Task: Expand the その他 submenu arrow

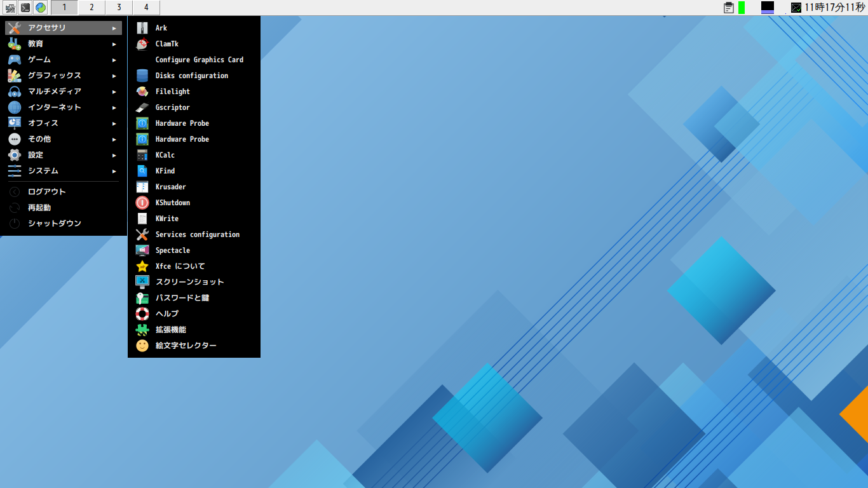Action: coord(114,139)
